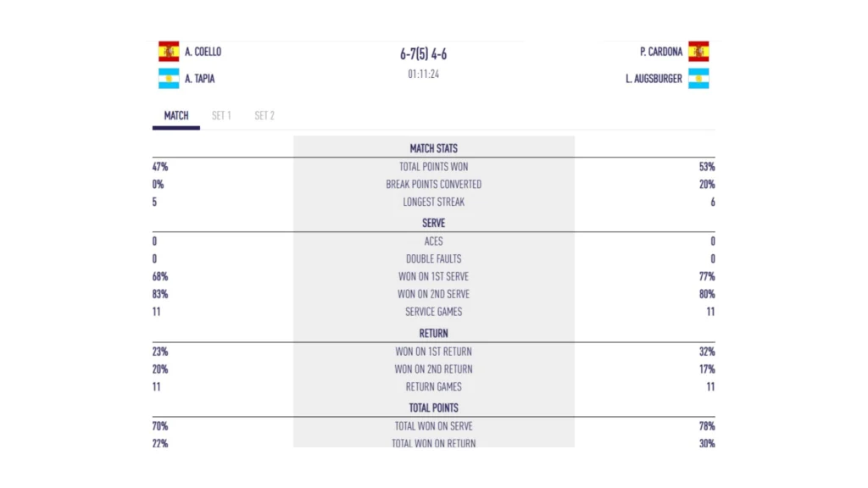This screenshot has height=488, width=868.
Task: Open the SET 2 tab
Action: tap(264, 115)
